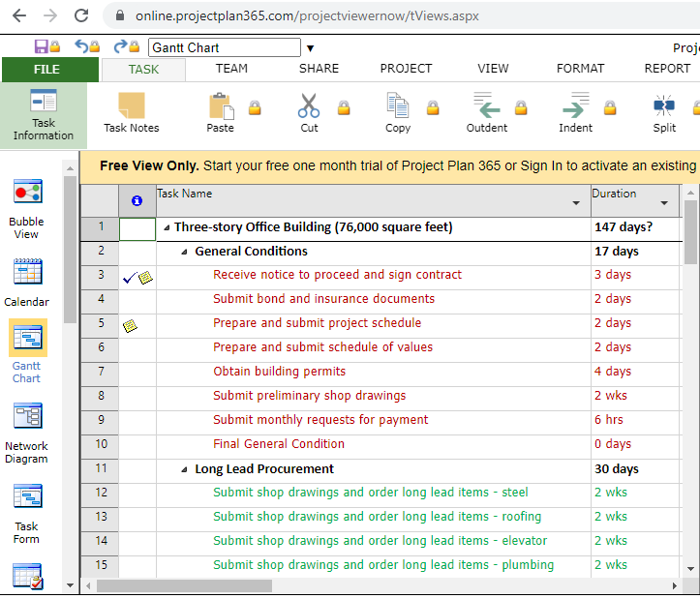Collapse the Long Lead Procurement group
700x599 pixels.
[185, 469]
